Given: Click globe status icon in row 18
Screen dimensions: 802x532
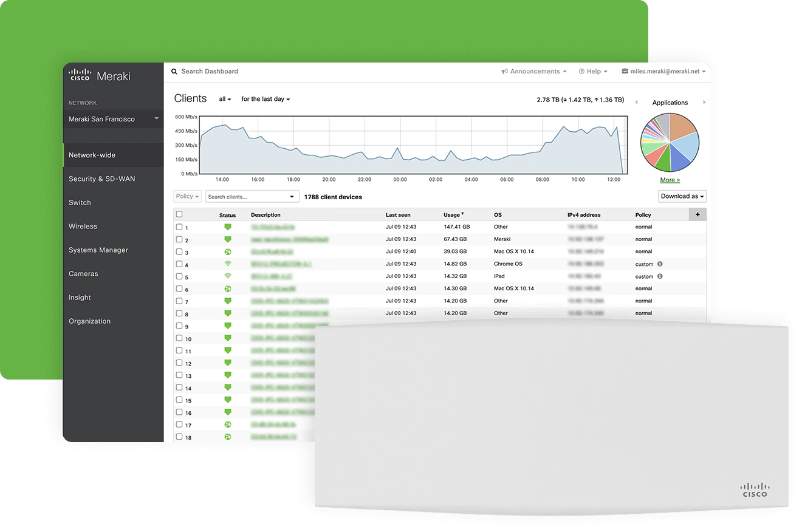Looking at the screenshot, I should (x=228, y=437).
